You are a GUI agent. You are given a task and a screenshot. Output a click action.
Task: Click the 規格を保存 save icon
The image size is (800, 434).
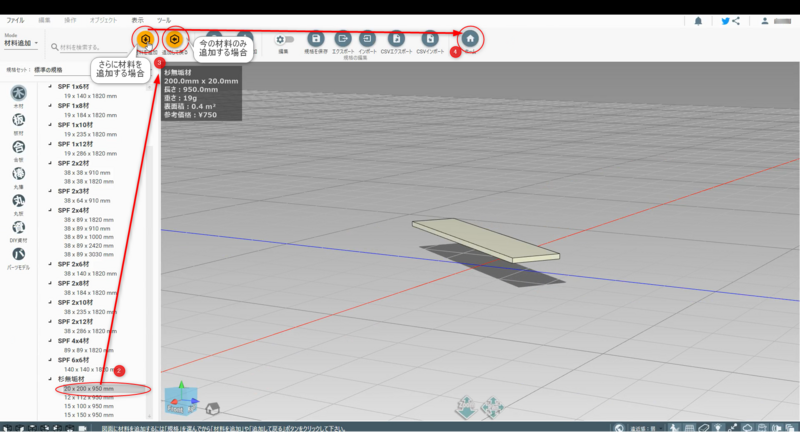316,39
